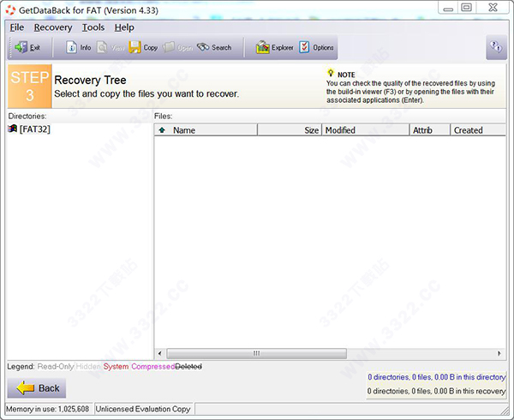Image resolution: width=514 pixels, height=420 pixels.
Task: Click the Open folder toolbar icon
Action: click(169, 47)
